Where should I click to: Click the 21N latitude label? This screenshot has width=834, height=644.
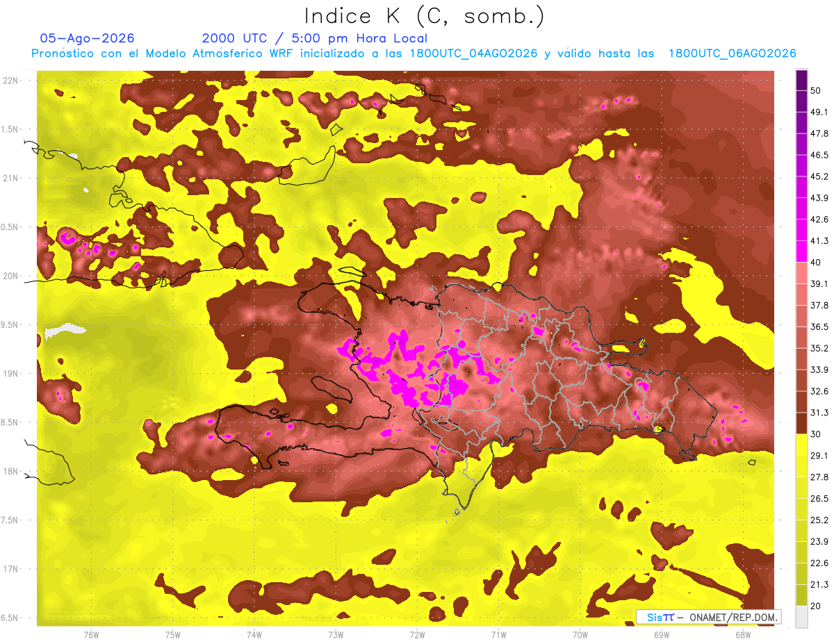(12, 178)
